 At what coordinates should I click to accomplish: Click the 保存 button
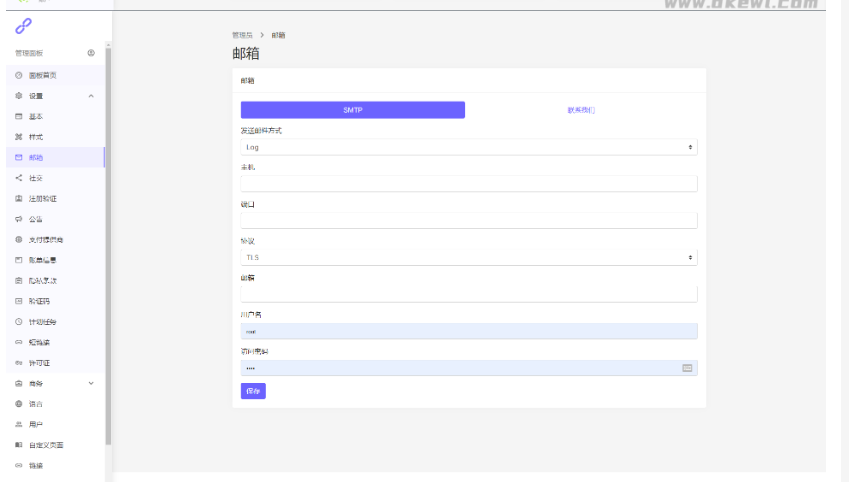pyautogui.click(x=253, y=391)
